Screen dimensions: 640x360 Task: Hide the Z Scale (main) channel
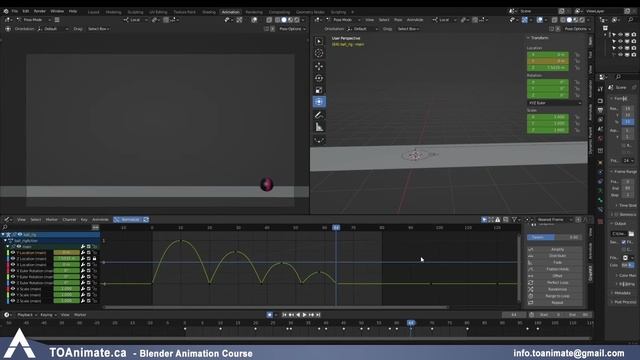pos(13,301)
